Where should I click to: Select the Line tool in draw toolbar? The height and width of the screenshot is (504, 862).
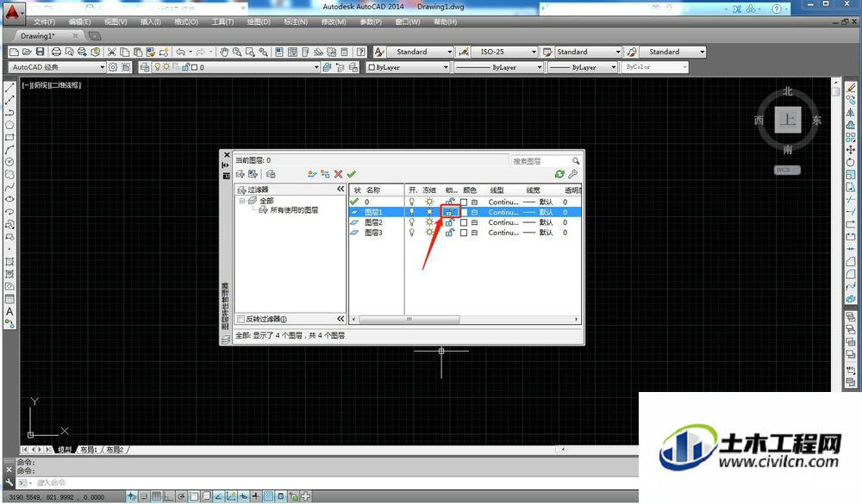(x=9, y=88)
